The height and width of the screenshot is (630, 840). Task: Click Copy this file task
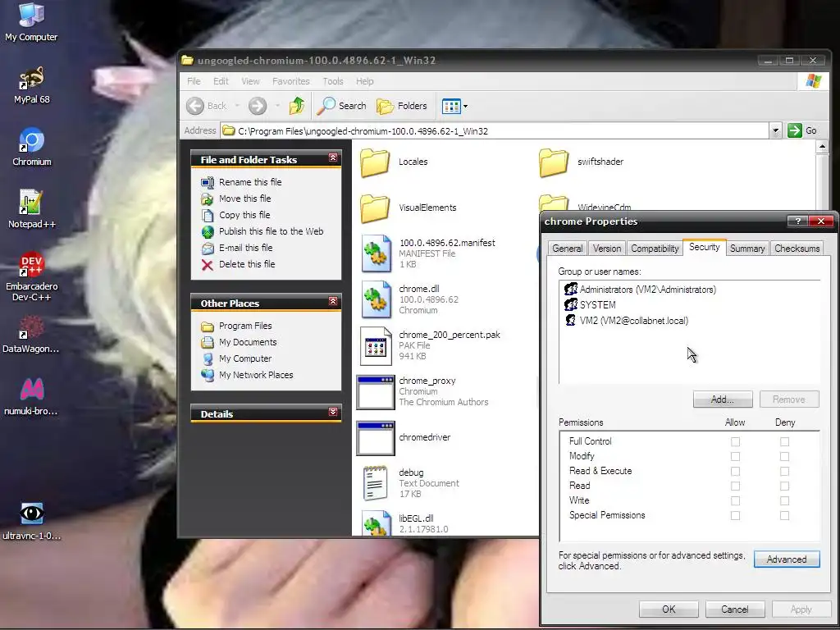pos(244,215)
